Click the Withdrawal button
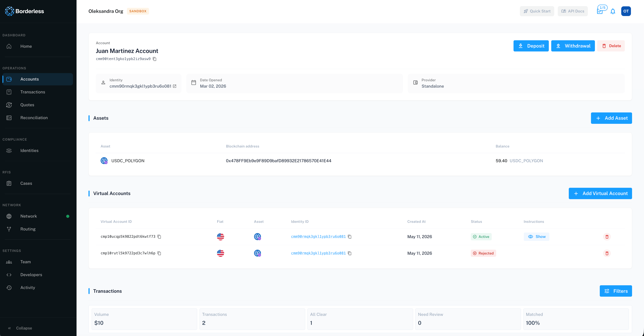Image resolution: width=644 pixels, height=336 pixels. coord(573,46)
